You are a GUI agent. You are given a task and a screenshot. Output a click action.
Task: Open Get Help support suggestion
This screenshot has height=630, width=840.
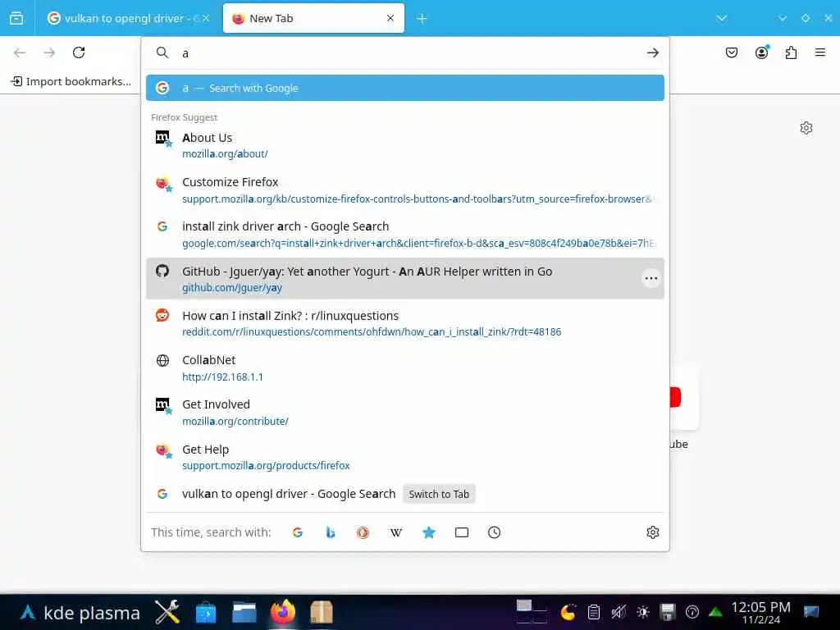(405, 456)
